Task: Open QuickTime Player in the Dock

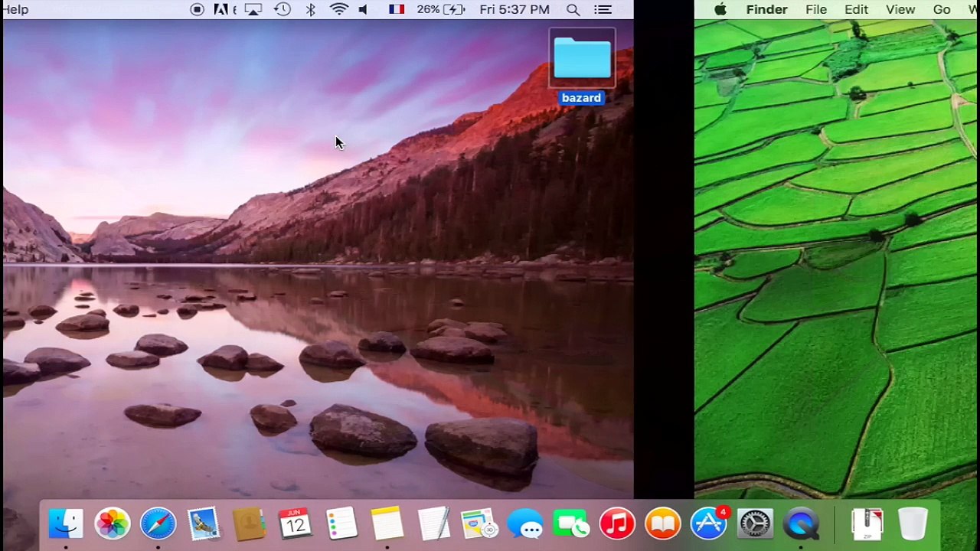Action: pyautogui.click(x=801, y=524)
